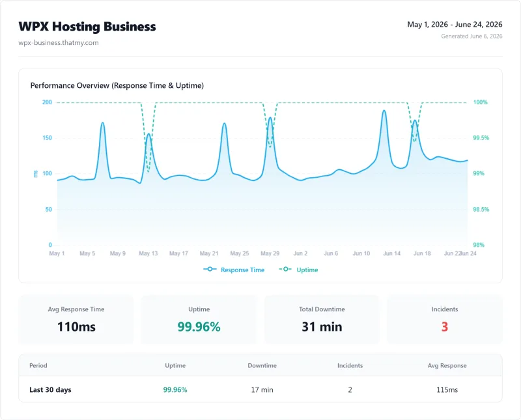Toggle the Response Time legend entry
The height and width of the screenshot is (420, 521).
point(234,270)
